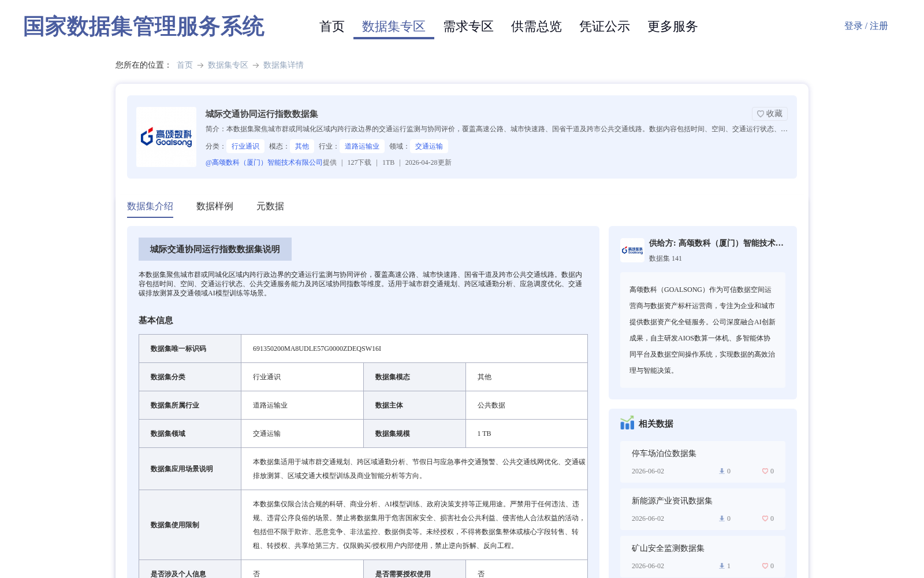Click the 其他 modality tag
This screenshot has width=924, height=578.
coord(302,146)
